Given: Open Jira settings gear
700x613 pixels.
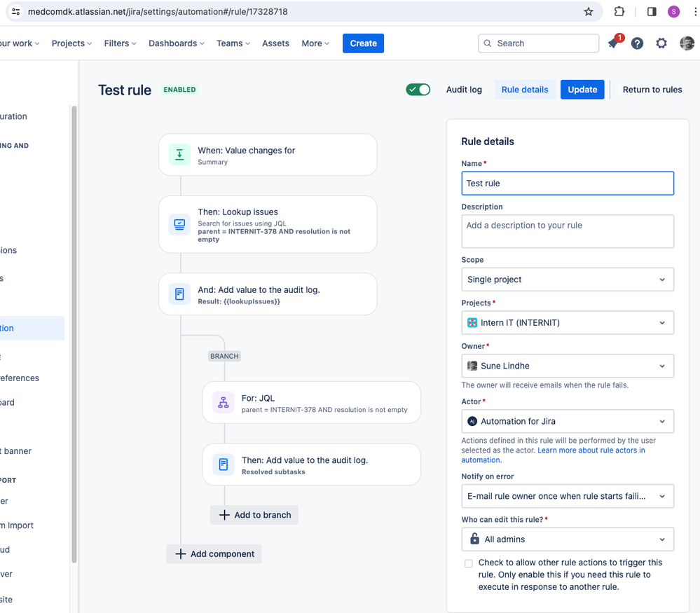Looking at the screenshot, I should pyautogui.click(x=661, y=43).
